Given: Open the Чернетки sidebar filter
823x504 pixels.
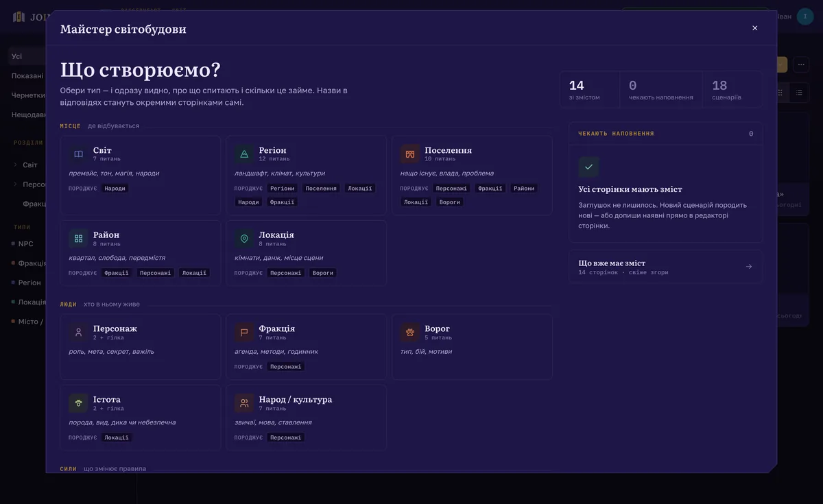Looking at the screenshot, I should pos(27,95).
